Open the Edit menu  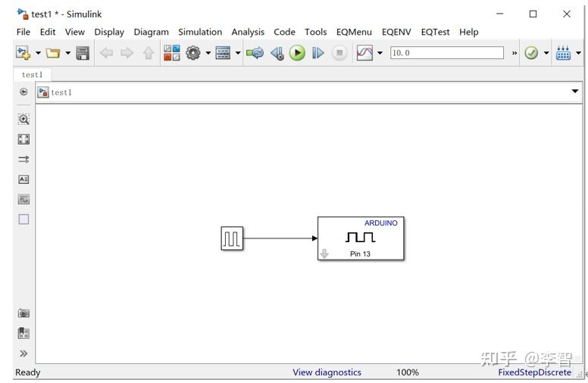pos(48,32)
